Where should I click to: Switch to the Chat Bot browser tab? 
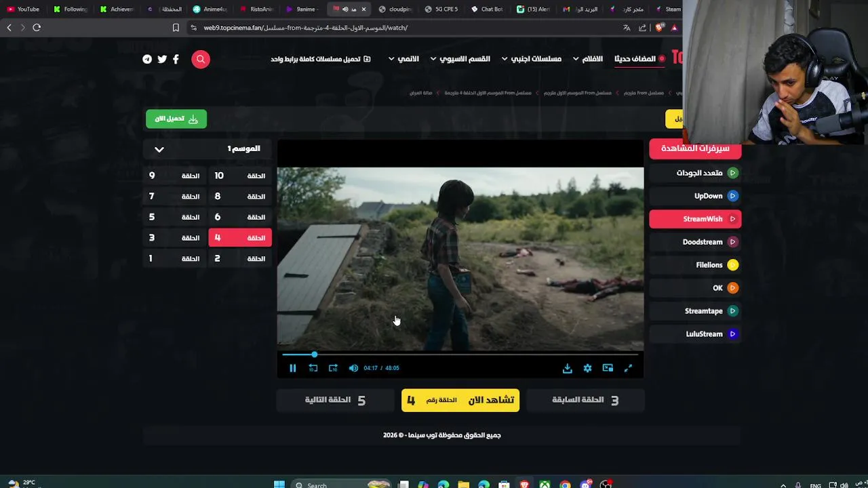pyautogui.click(x=487, y=9)
